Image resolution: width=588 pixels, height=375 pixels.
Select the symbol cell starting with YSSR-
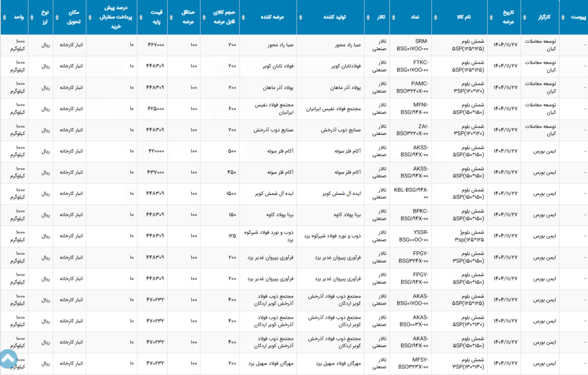[x=413, y=236]
